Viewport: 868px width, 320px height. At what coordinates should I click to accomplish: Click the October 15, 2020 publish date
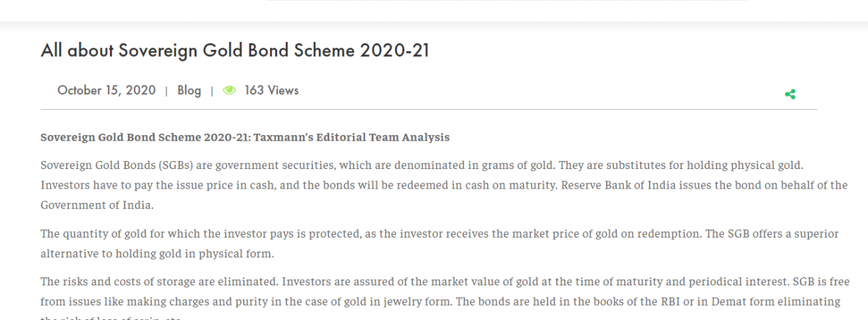[106, 91]
